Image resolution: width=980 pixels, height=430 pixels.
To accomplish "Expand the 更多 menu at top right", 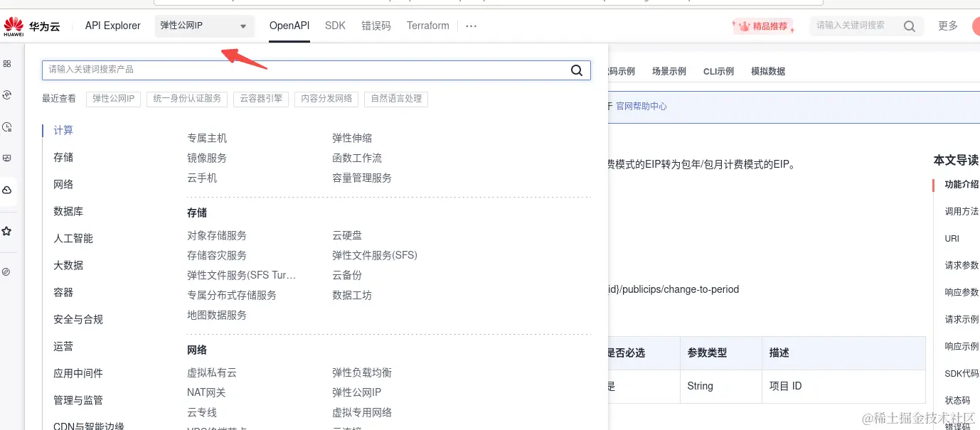I will pos(948,26).
